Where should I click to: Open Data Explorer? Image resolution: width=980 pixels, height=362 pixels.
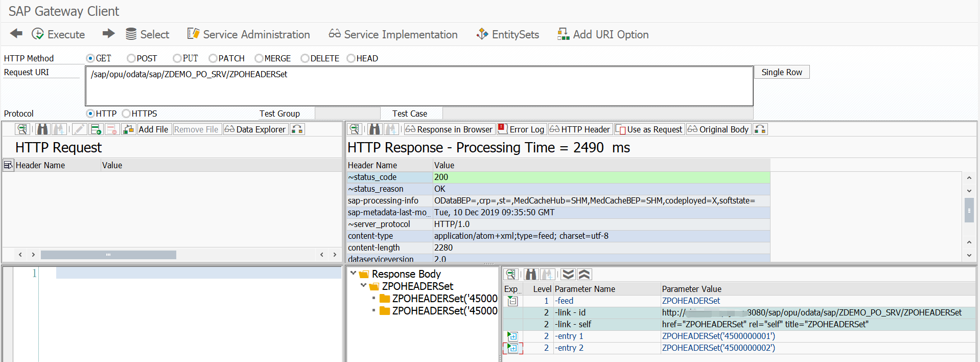pos(255,129)
